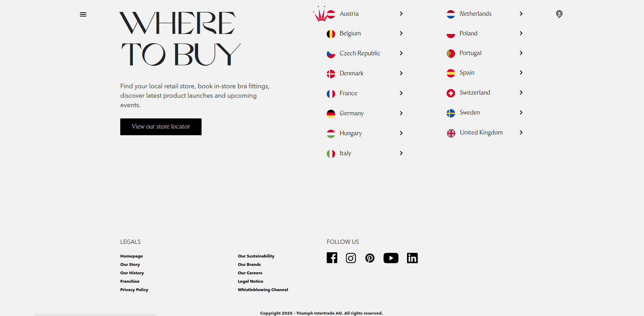Click the LinkedIn icon

(x=412, y=258)
